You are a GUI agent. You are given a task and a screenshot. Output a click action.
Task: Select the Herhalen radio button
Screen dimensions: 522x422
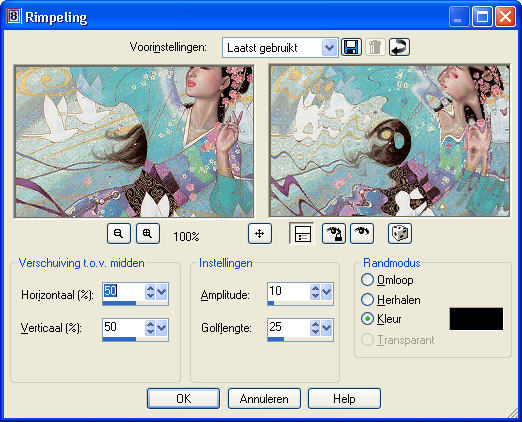click(367, 300)
